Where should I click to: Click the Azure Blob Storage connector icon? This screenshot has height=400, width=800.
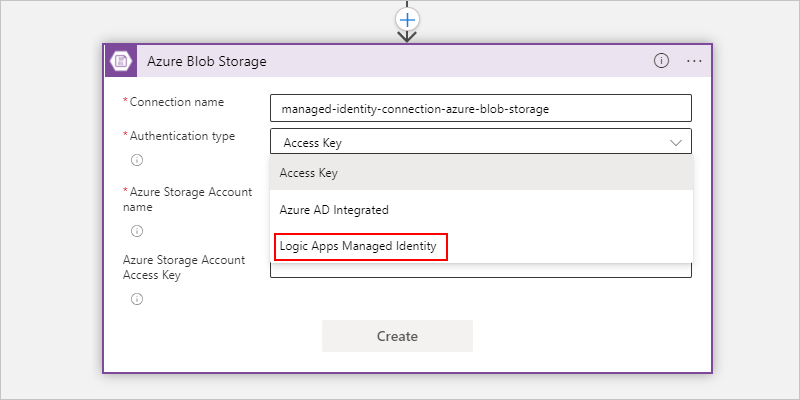point(121,61)
